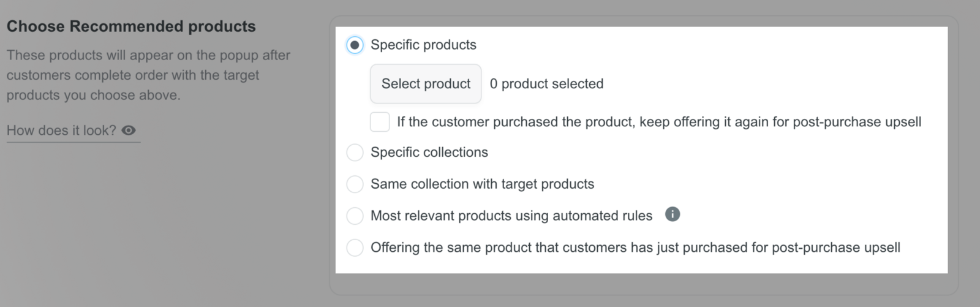980x307 pixels.
Task: Click the Specific products label text
Action: [423, 45]
